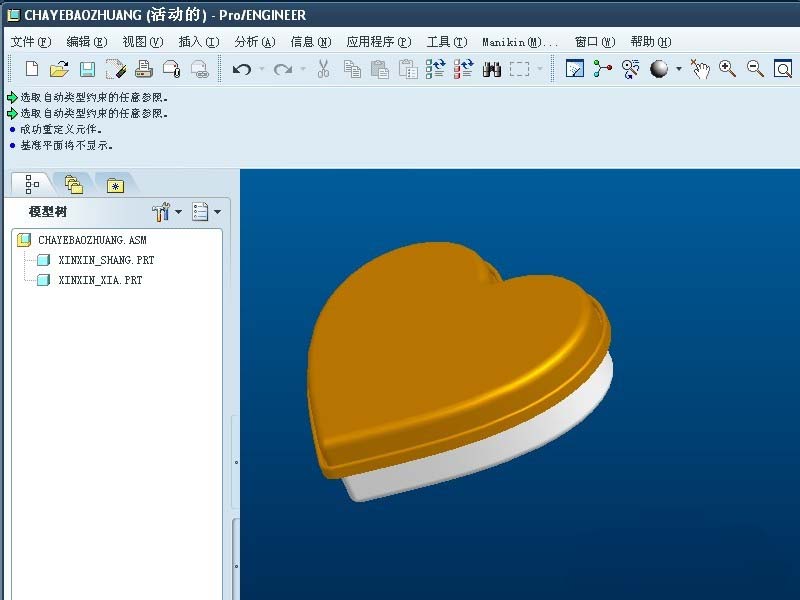
Task: Open the 插入(I) menu
Action: pyautogui.click(x=199, y=42)
